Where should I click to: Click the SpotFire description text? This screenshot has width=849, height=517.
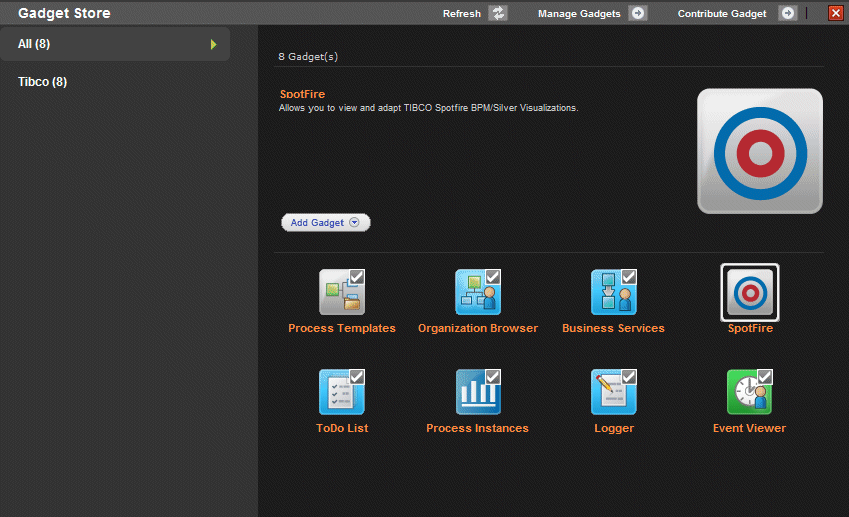pos(428,108)
